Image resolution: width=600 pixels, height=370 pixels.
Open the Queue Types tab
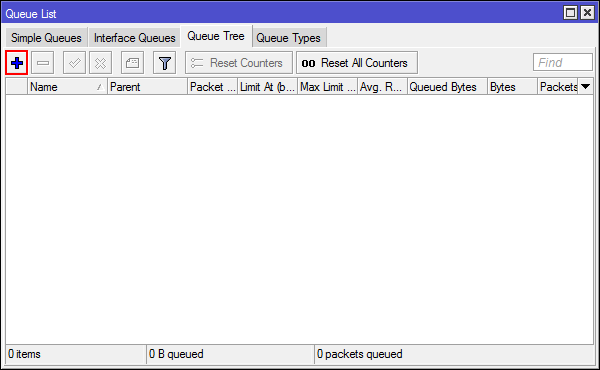pos(289,38)
